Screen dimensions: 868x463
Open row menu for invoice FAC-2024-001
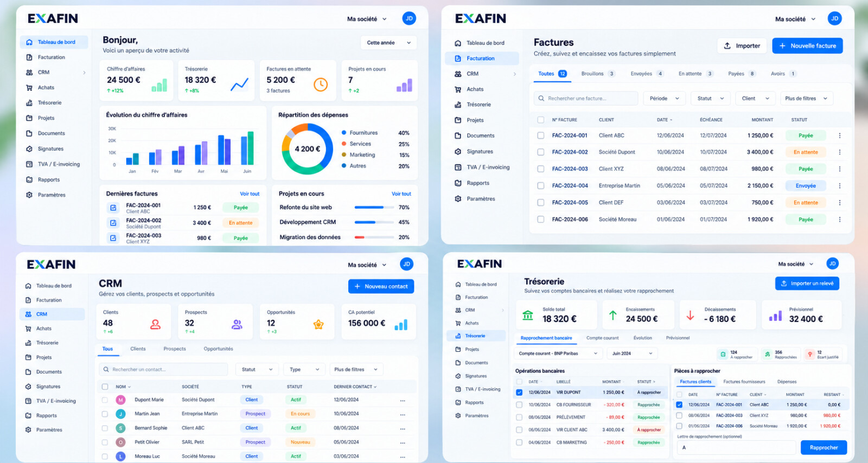[840, 136]
